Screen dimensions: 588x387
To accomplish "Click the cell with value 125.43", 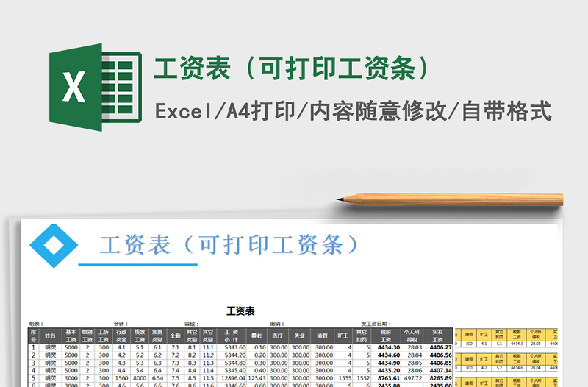I will point(257,378).
